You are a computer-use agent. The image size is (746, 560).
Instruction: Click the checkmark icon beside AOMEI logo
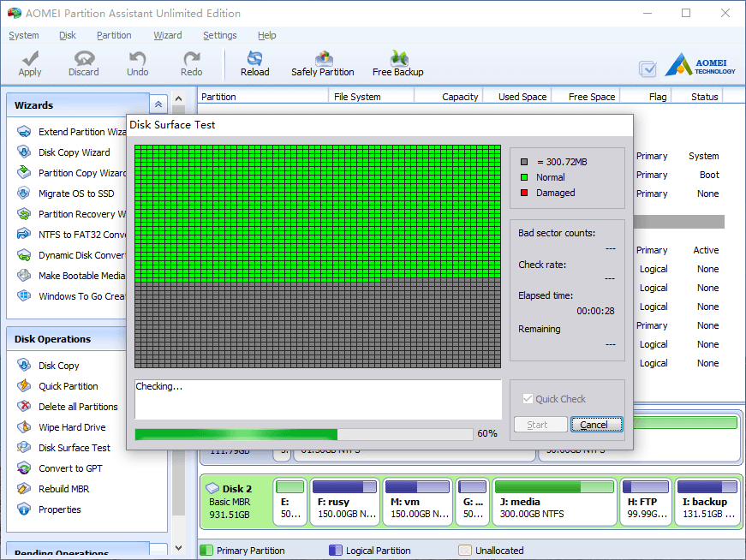[x=648, y=69]
